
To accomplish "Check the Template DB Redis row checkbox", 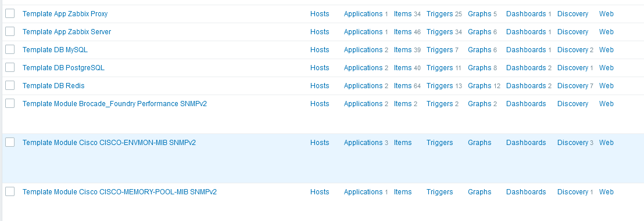I will tap(10, 85).
